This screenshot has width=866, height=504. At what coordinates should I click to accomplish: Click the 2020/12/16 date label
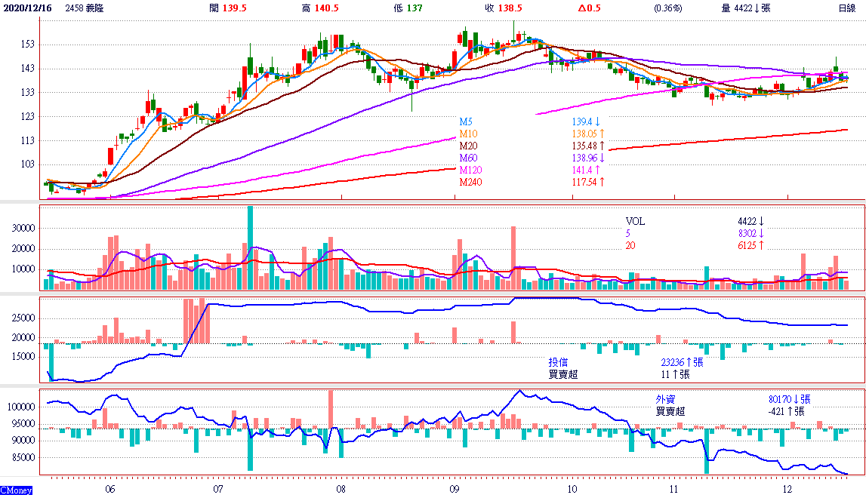(28, 8)
